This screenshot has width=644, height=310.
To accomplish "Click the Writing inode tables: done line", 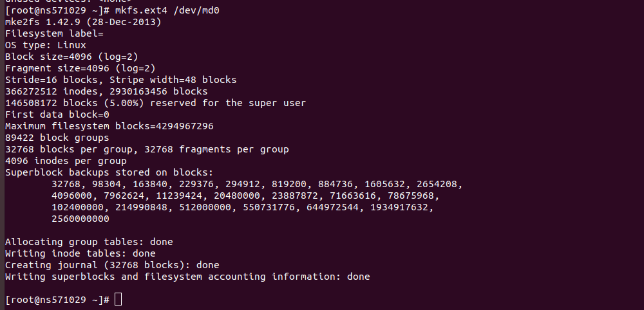I will pos(80,253).
